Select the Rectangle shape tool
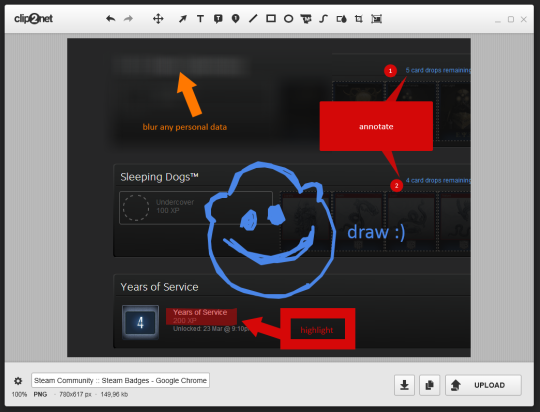Viewport: 540px width, 412px height. (x=271, y=19)
